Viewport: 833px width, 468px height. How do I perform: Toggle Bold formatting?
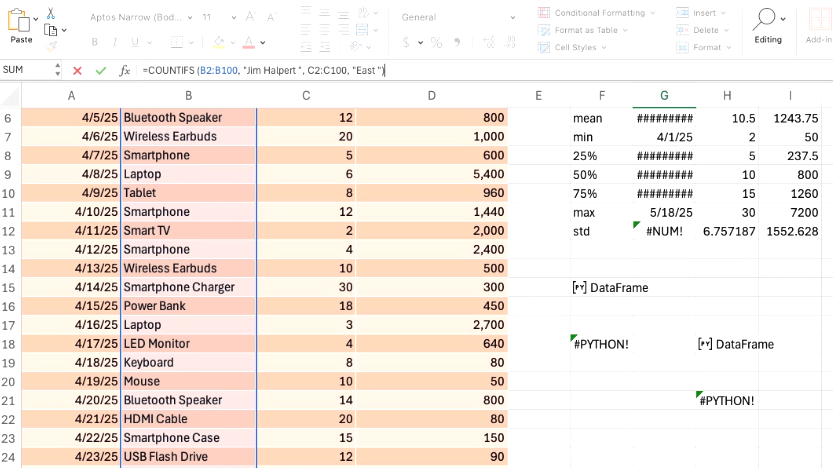(x=95, y=42)
